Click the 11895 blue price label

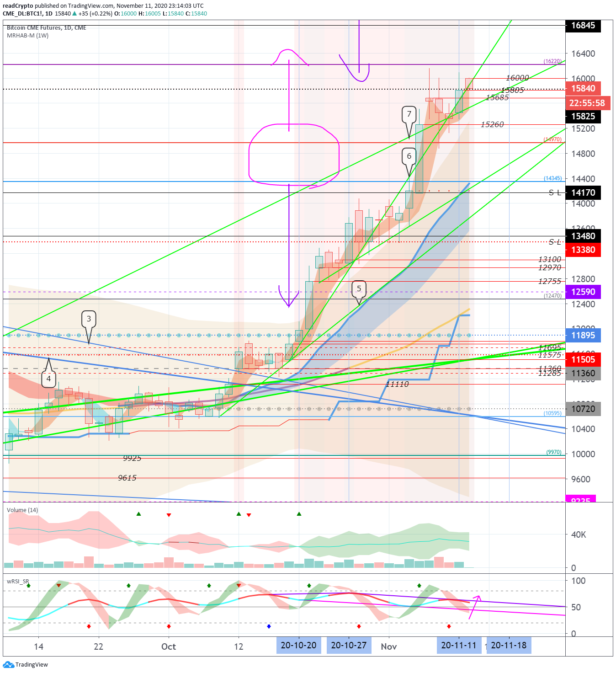pyautogui.click(x=583, y=335)
